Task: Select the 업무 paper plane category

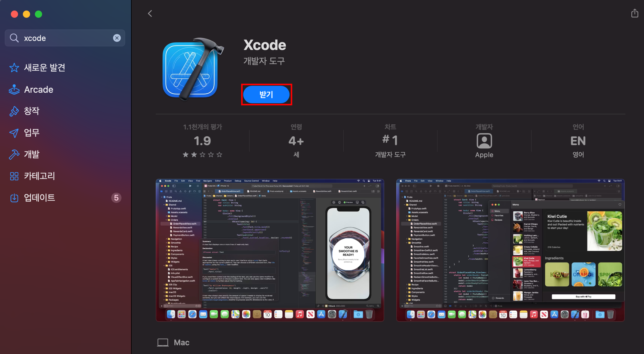Action: [x=25, y=132]
